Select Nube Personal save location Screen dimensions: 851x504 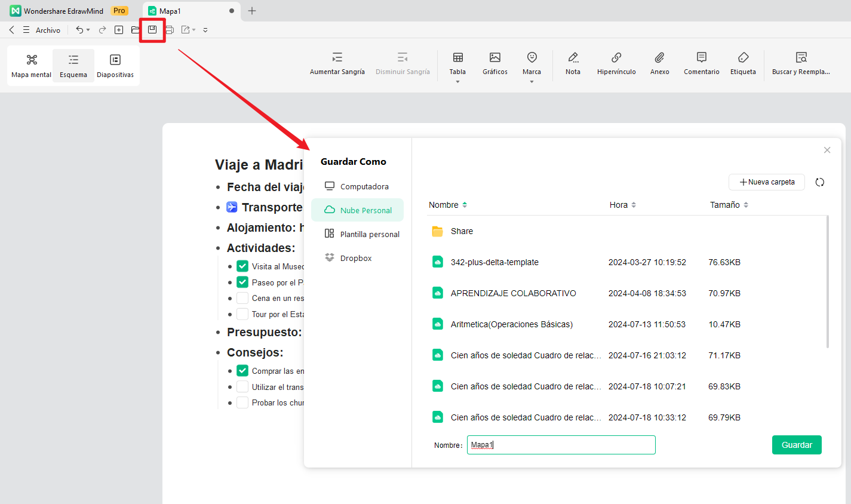[x=357, y=210]
